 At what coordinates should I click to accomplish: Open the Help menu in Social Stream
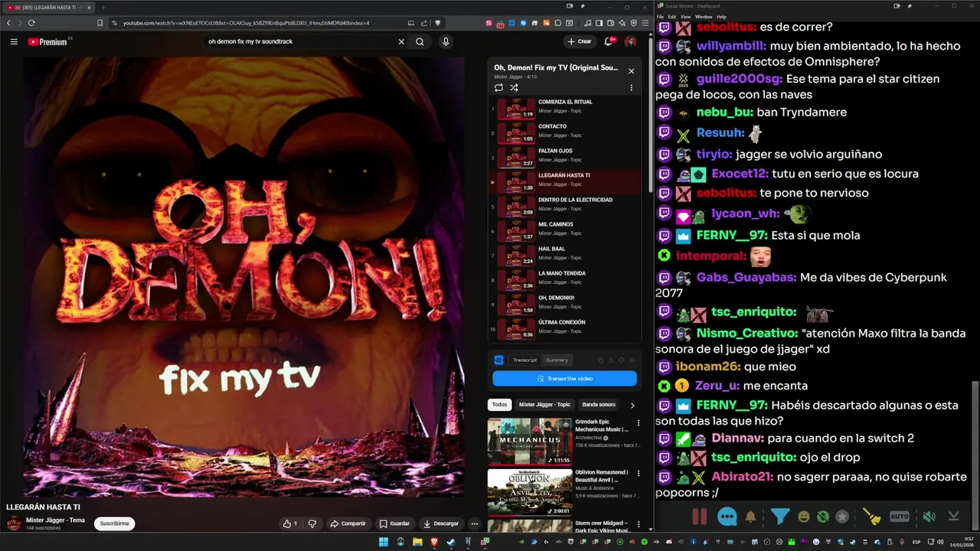click(x=721, y=17)
